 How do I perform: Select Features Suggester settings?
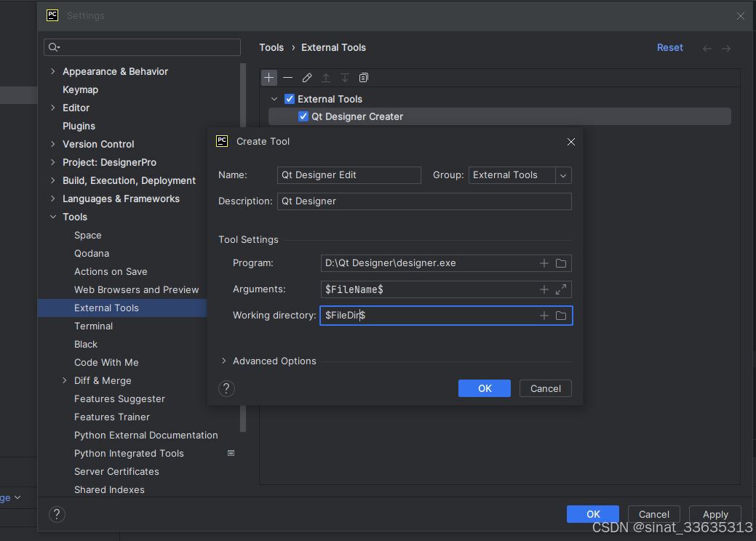coord(119,399)
